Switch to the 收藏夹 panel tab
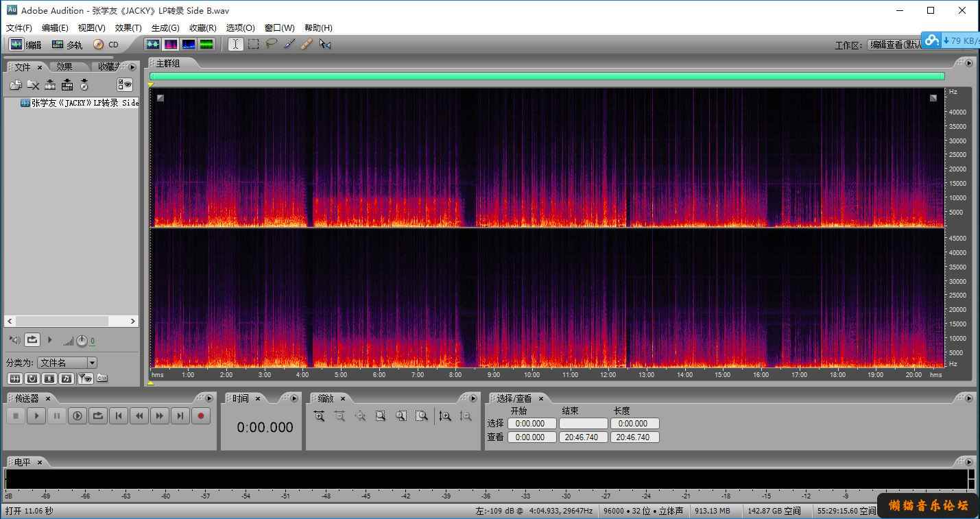 (108, 67)
